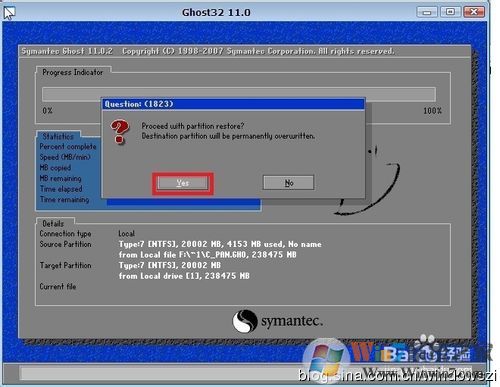Click the red question mark icon
500x387 pixels.
119,132
